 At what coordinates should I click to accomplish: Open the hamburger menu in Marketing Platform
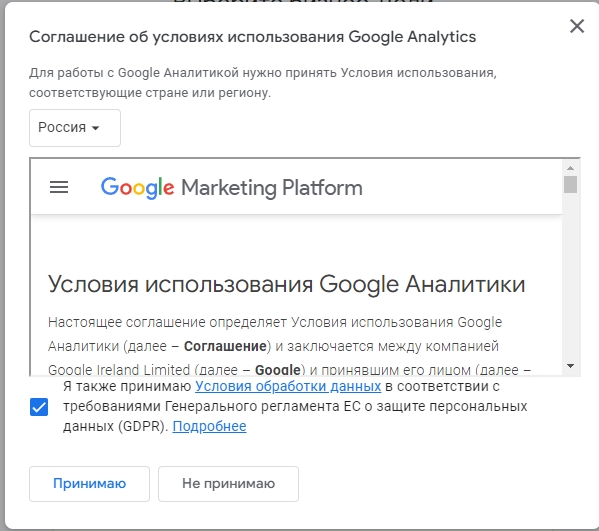(59, 187)
